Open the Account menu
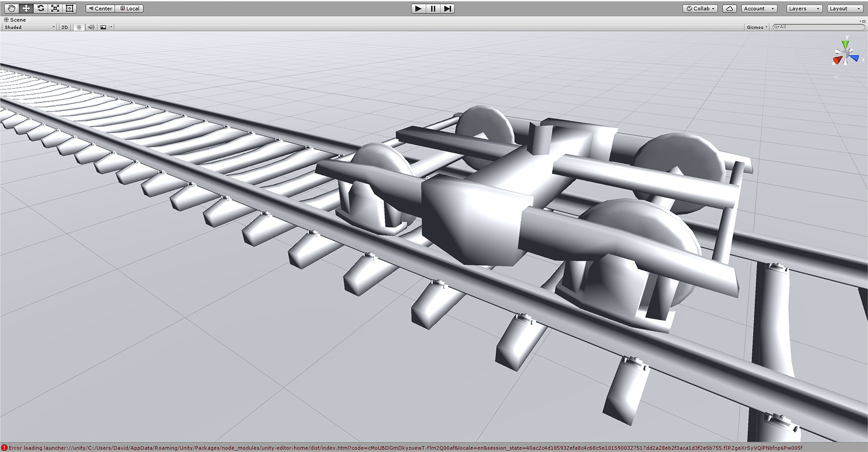Screen dimensions: 868x452 pos(758,8)
